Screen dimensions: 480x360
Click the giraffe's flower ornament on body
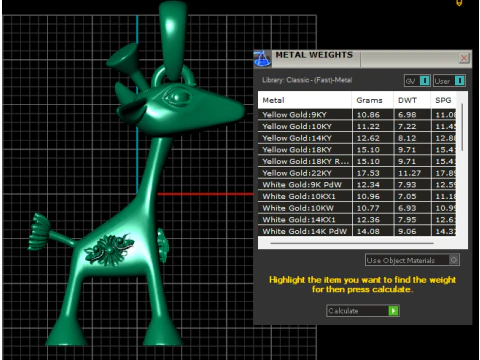point(109,250)
